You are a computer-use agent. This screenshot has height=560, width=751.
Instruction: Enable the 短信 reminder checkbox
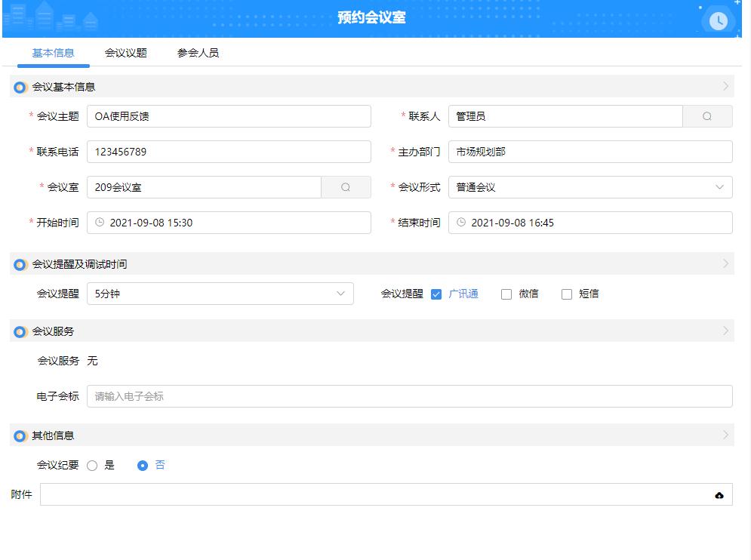point(566,294)
